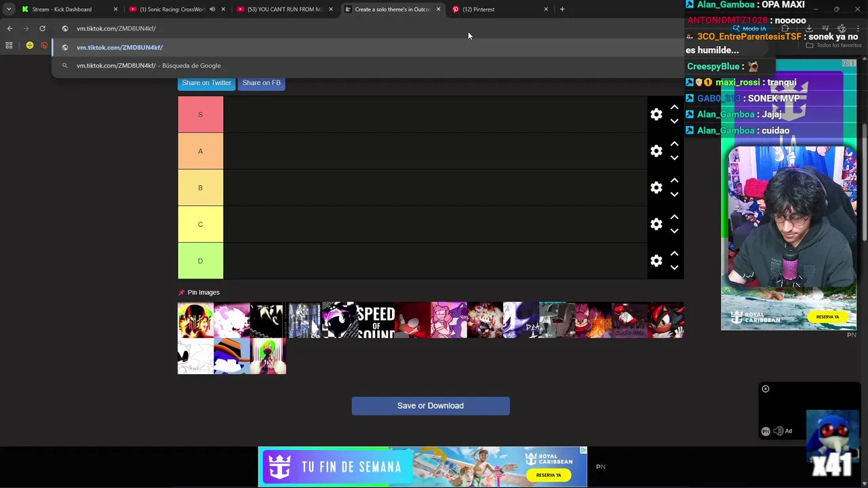
Task: Select the SPEED OF SOUND image
Action: 376,320
